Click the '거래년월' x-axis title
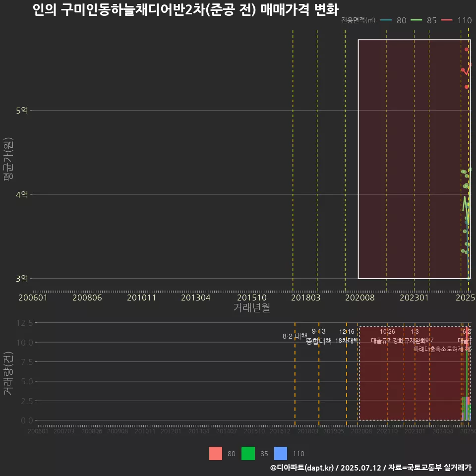This screenshot has height=476, width=476. 252,307
